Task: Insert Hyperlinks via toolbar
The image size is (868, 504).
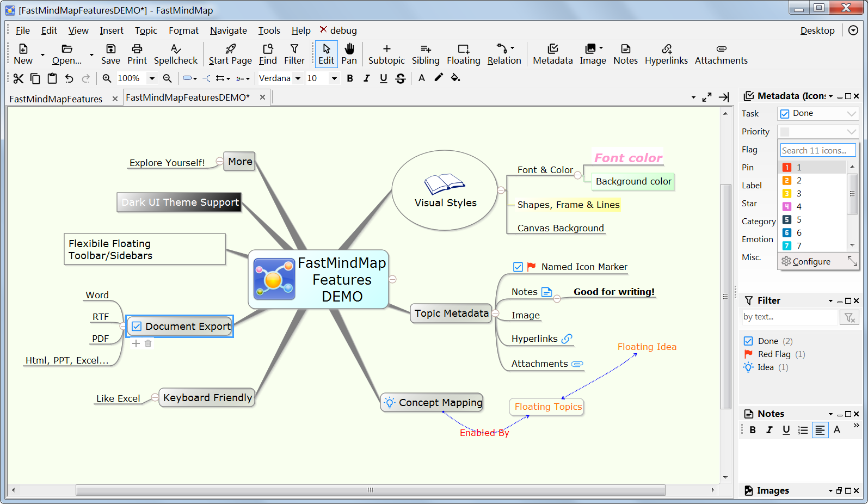Action: [666, 54]
